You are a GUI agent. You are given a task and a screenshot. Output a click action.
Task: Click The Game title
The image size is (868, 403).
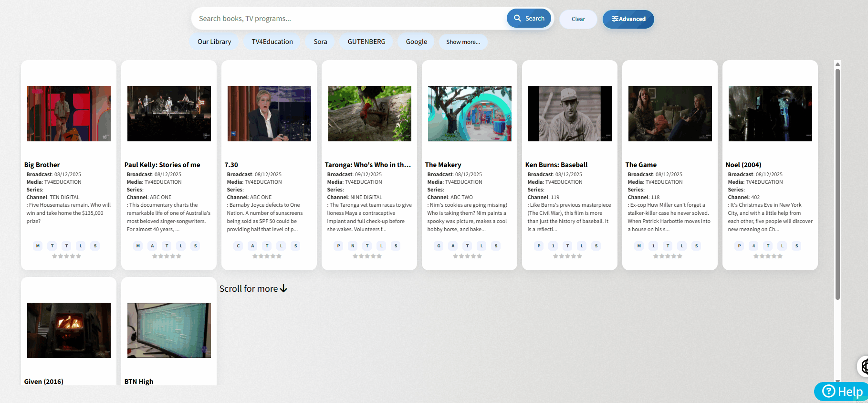(x=641, y=165)
